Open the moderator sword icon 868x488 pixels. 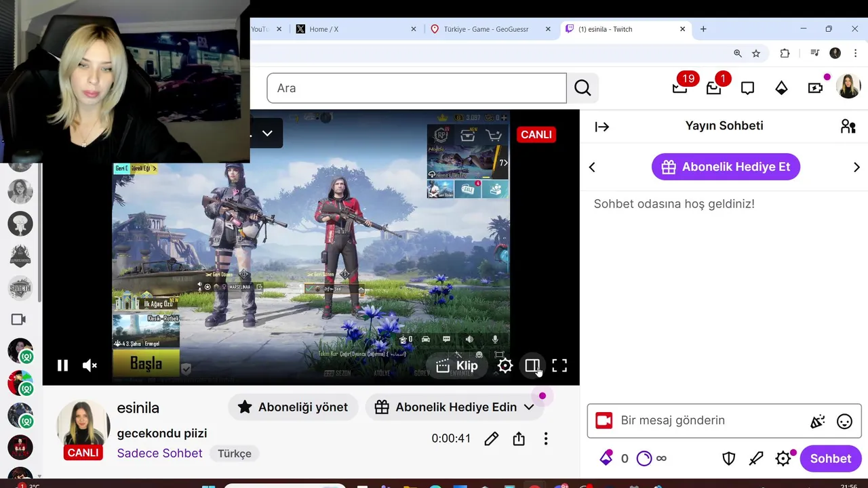[756, 459]
